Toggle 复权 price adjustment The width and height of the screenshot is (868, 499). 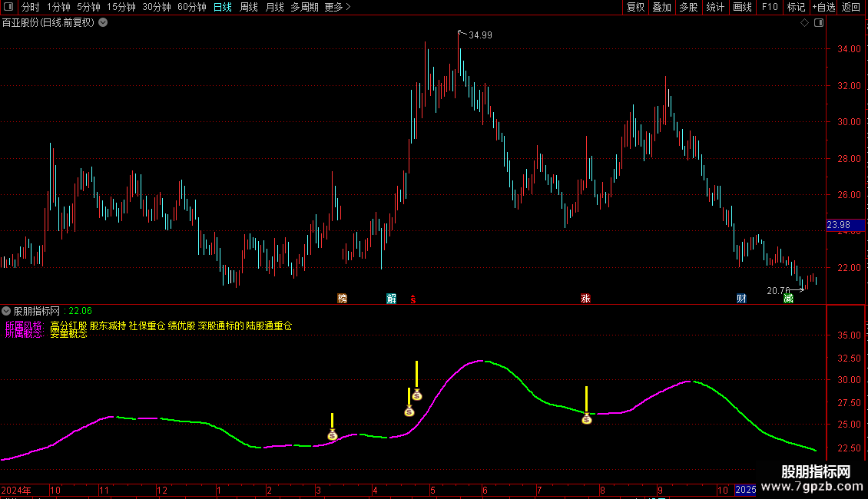[x=635, y=7]
